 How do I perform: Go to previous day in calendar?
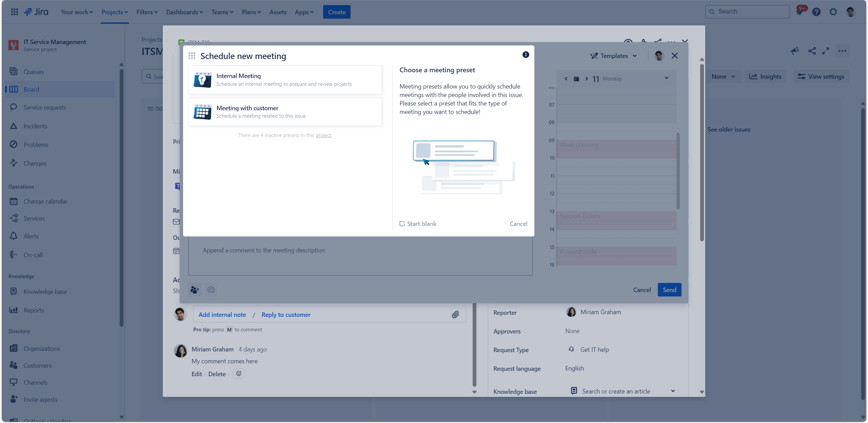point(566,79)
